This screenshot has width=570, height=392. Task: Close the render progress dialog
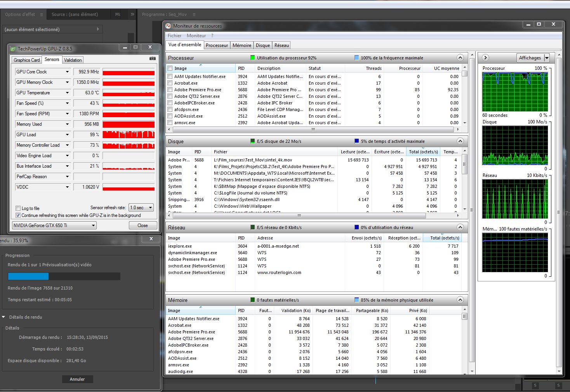pos(151,239)
